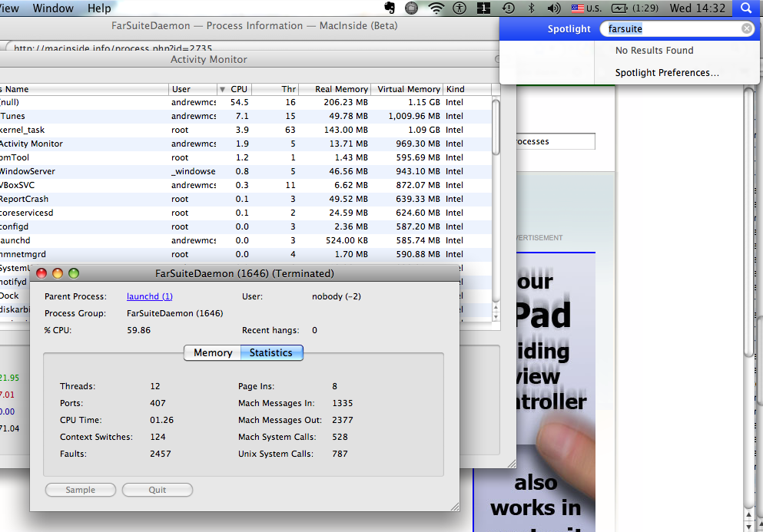Click the 143.00 MB real memory value
Screen dimensions: 763x532
pyautogui.click(x=346, y=130)
